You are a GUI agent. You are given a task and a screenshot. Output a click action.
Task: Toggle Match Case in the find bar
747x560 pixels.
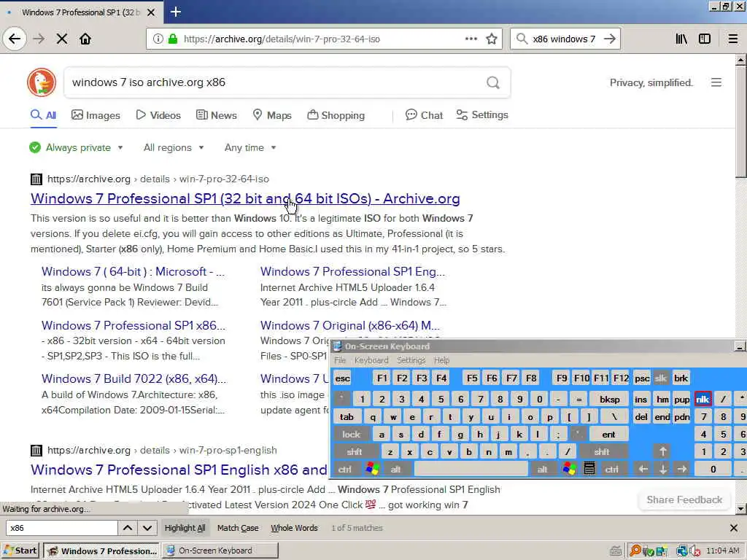point(238,528)
